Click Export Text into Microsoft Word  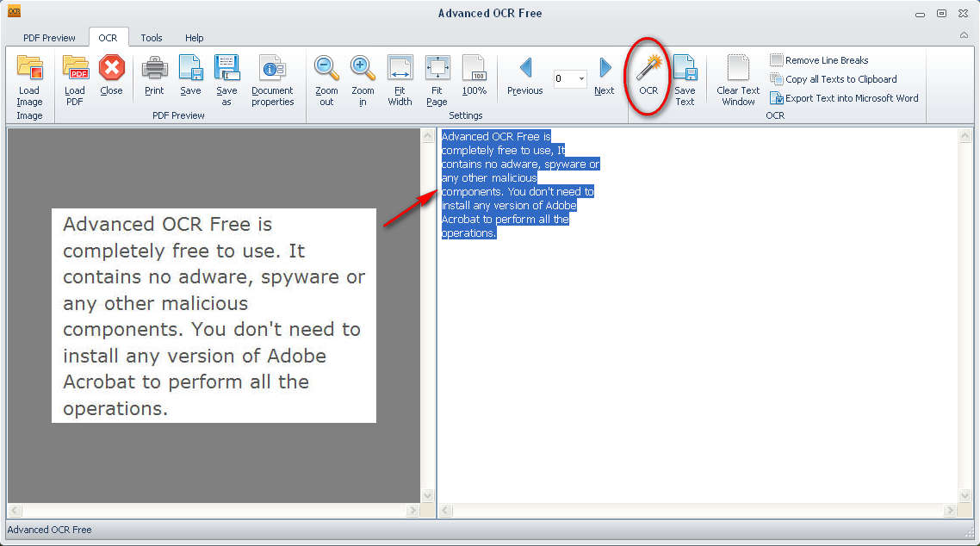[844, 98]
